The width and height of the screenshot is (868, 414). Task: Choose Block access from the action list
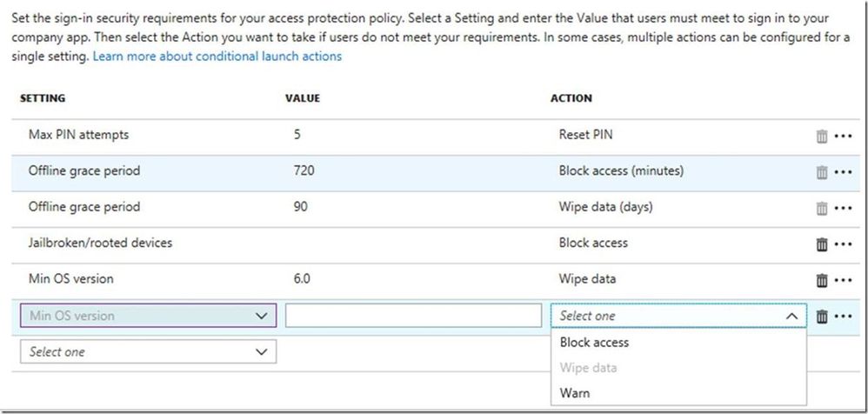point(594,343)
